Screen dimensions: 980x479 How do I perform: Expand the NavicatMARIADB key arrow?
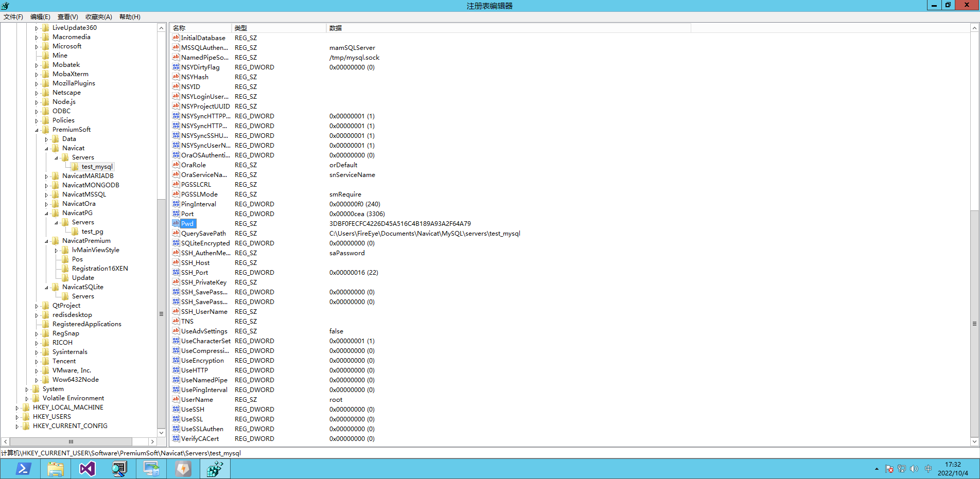pos(46,176)
